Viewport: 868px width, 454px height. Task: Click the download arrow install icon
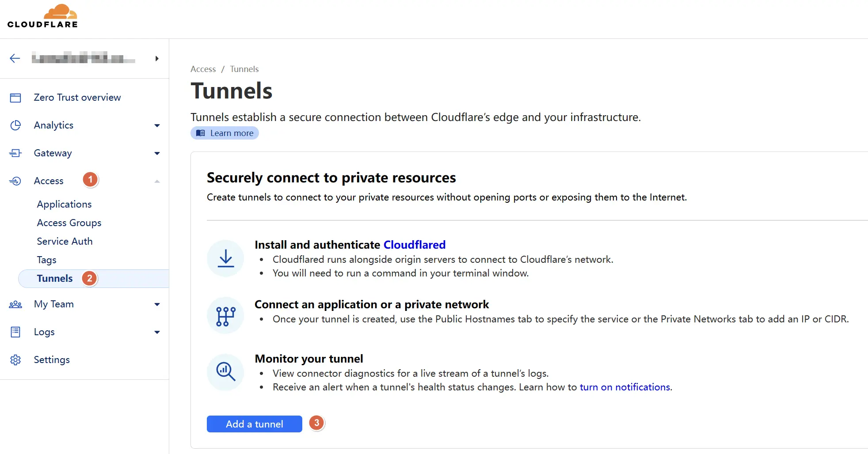(226, 258)
